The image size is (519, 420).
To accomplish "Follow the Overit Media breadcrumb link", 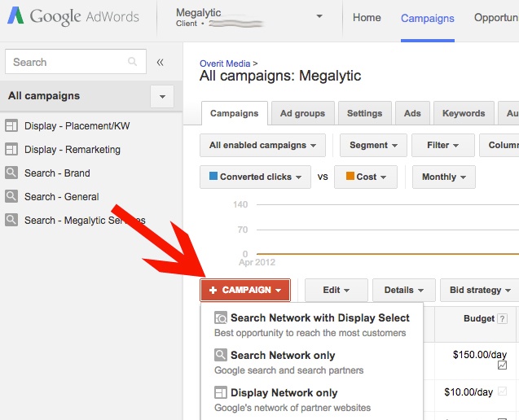I will [x=225, y=63].
